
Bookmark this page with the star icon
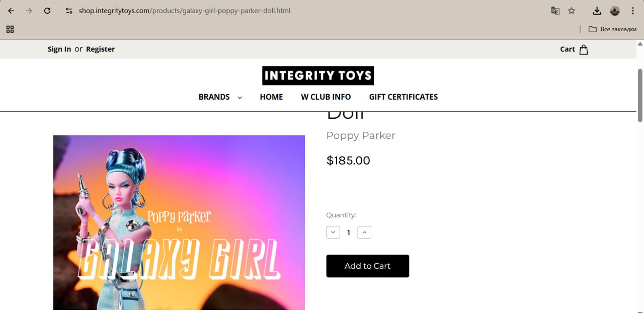[x=572, y=11]
